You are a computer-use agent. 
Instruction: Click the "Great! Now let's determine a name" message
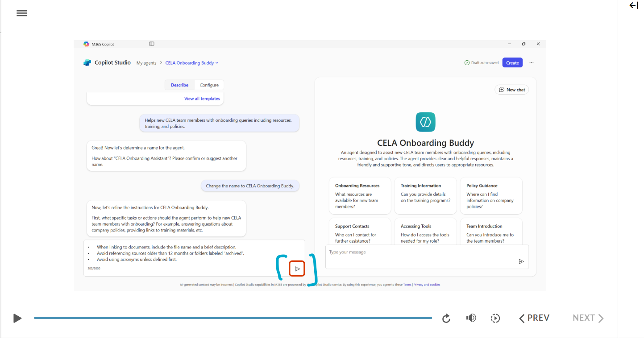166,156
